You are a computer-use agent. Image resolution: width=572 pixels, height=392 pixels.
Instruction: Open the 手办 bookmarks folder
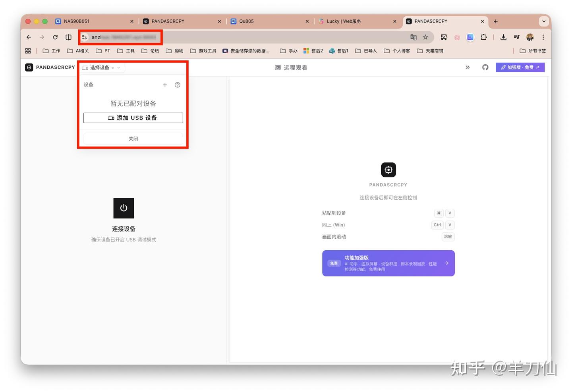(289, 51)
